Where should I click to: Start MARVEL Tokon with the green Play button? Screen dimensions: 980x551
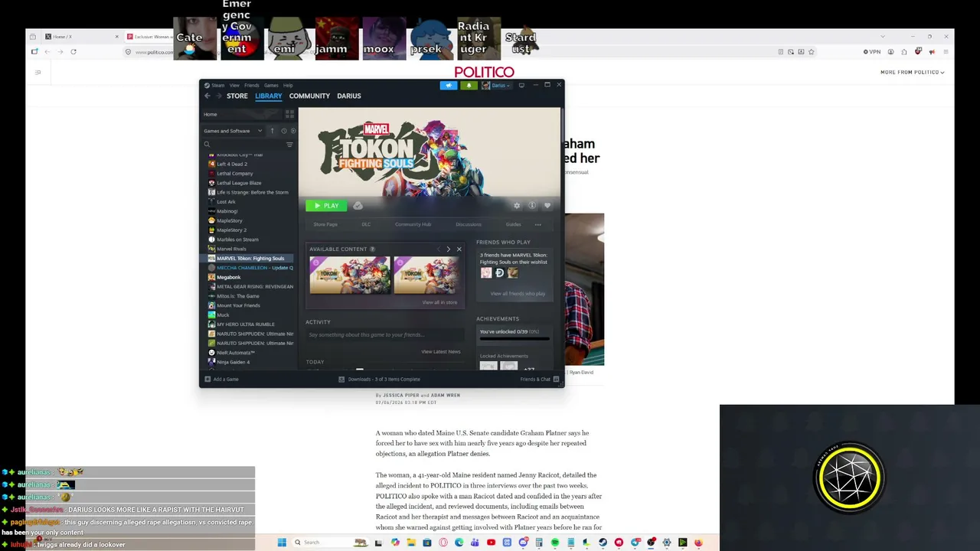pyautogui.click(x=326, y=206)
